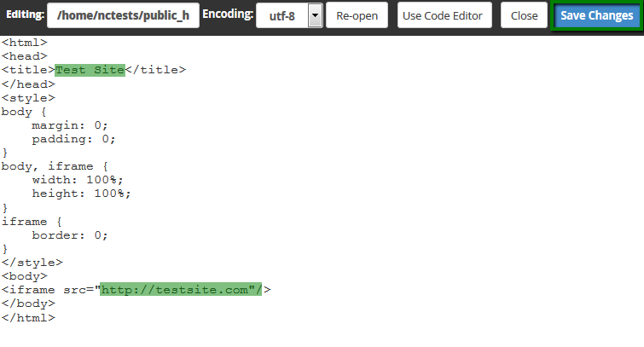644x347 pixels.
Task: Click the "margin: 0;" line
Action: pyautogui.click(x=70, y=125)
